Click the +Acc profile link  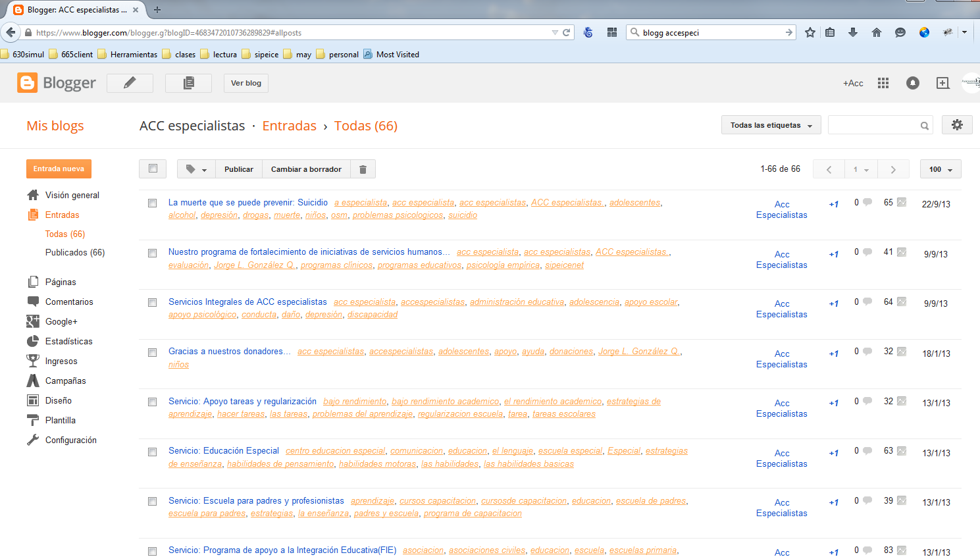pos(853,83)
